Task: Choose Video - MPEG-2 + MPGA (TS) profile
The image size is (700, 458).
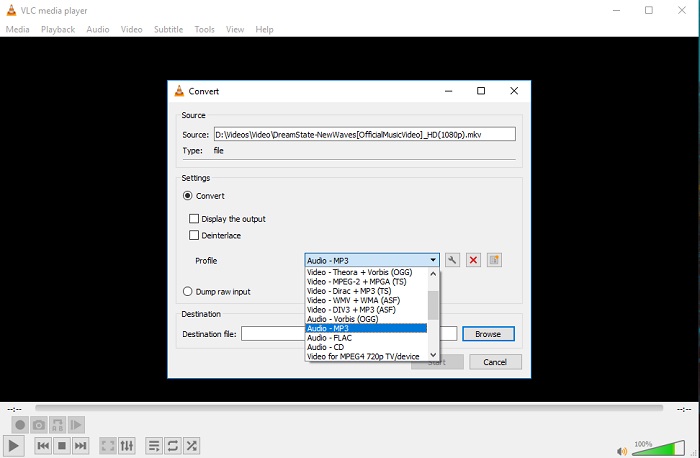Action: point(366,282)
